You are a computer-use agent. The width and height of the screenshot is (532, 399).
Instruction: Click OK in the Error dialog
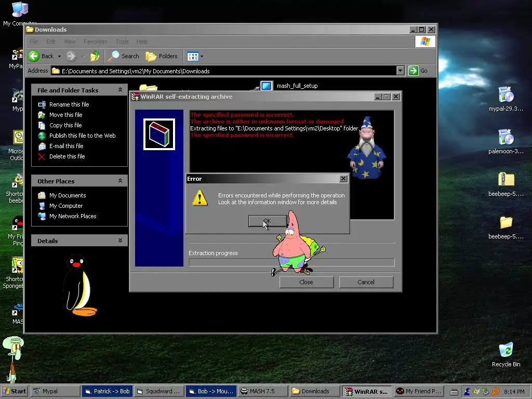tap(268, 221)
